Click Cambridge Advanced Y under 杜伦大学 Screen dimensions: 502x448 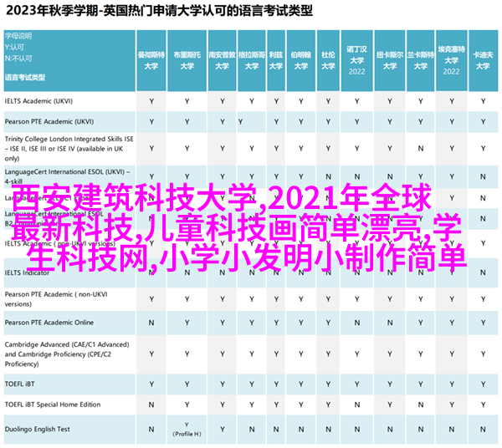[x=328, y=354]
